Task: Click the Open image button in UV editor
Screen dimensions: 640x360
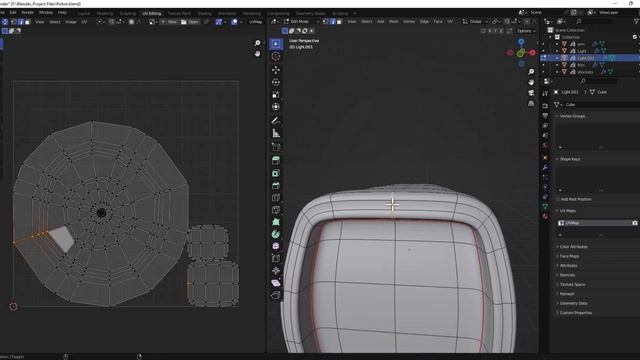Action: click(x=190, y=22)
